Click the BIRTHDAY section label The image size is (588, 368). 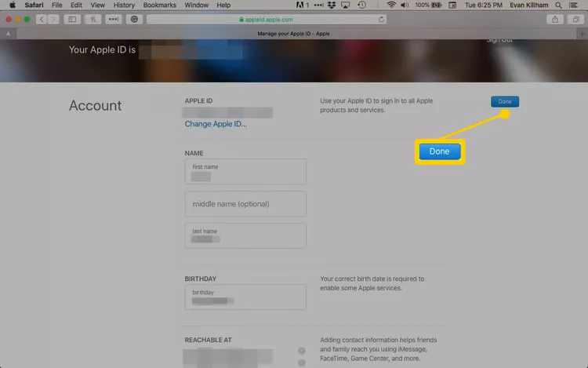200,279
